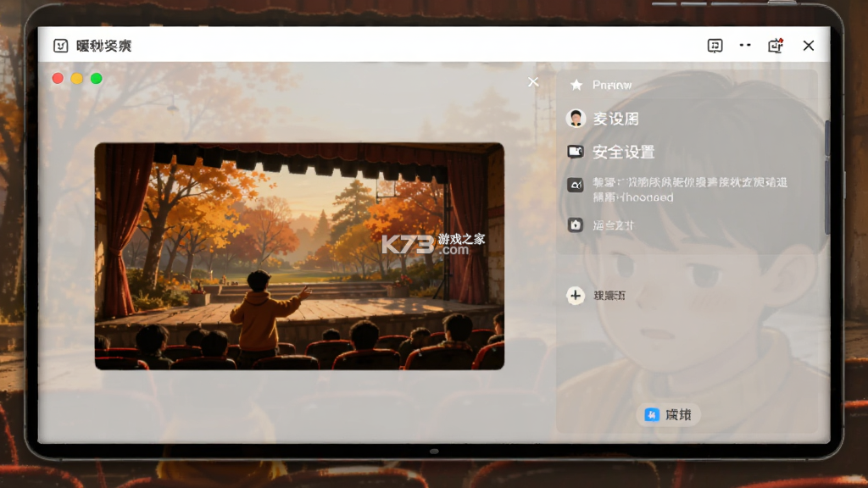Click the camera icon below the two-line description
Screen dimensions: 868x488
[576, 225]
